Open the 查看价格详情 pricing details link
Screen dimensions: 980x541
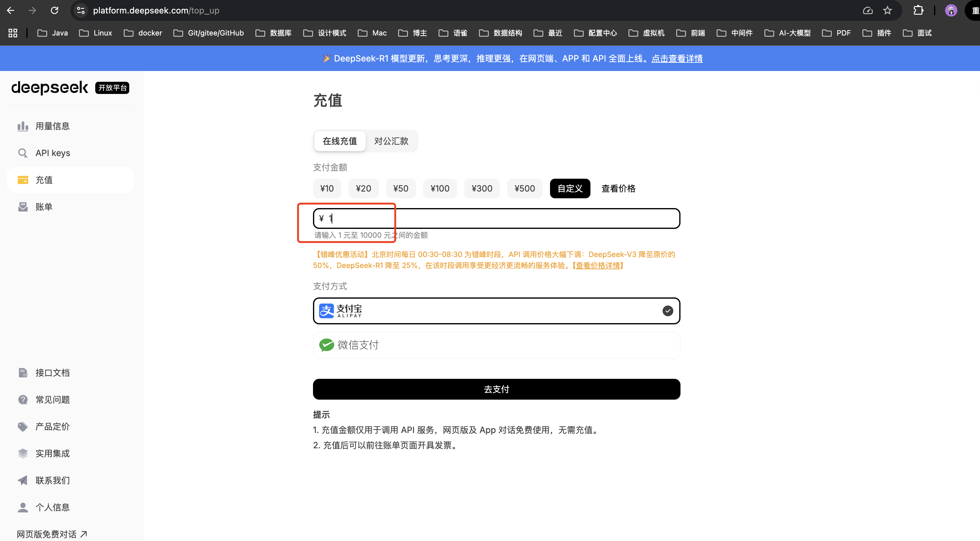click(598, 265)
